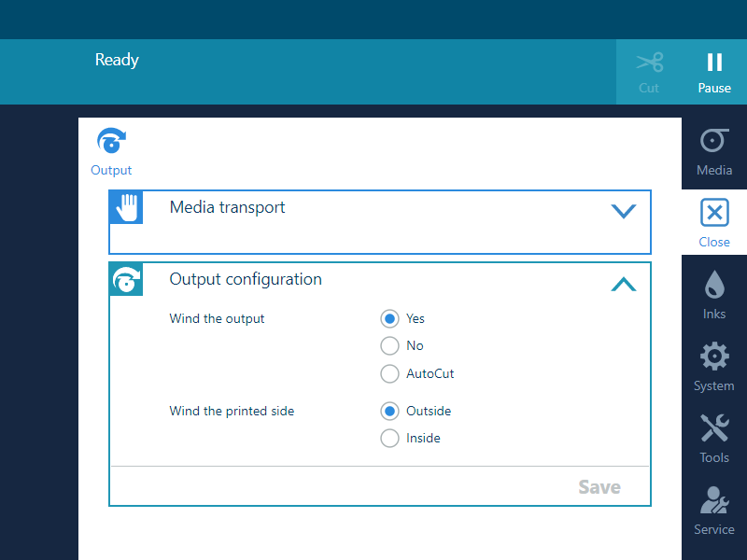
Task: Select Inside for Wind the printed side
Action: point(390,439)
